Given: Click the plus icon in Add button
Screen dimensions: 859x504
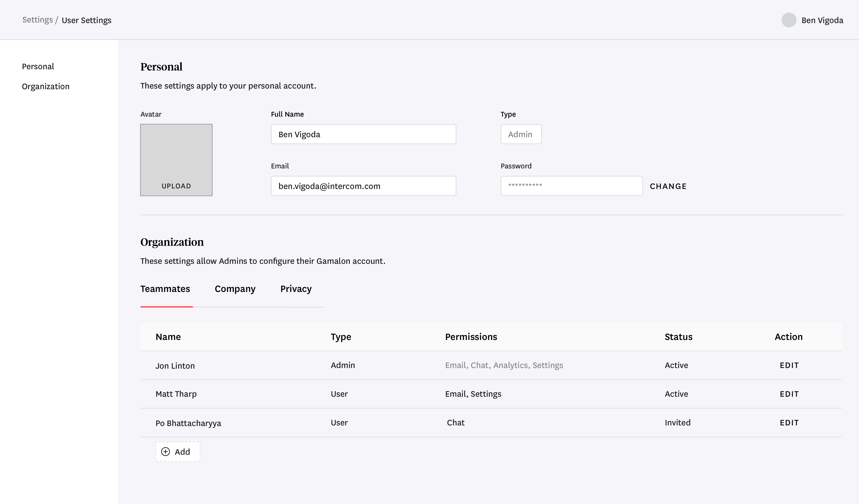Looking at the screenshot, I should (165, 452).
